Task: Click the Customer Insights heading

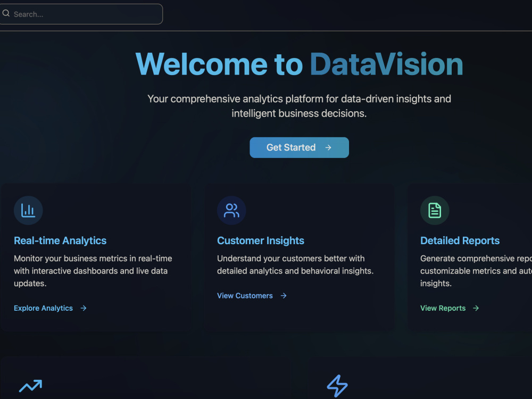Action: pyautogui.click(x=261, y=240)
